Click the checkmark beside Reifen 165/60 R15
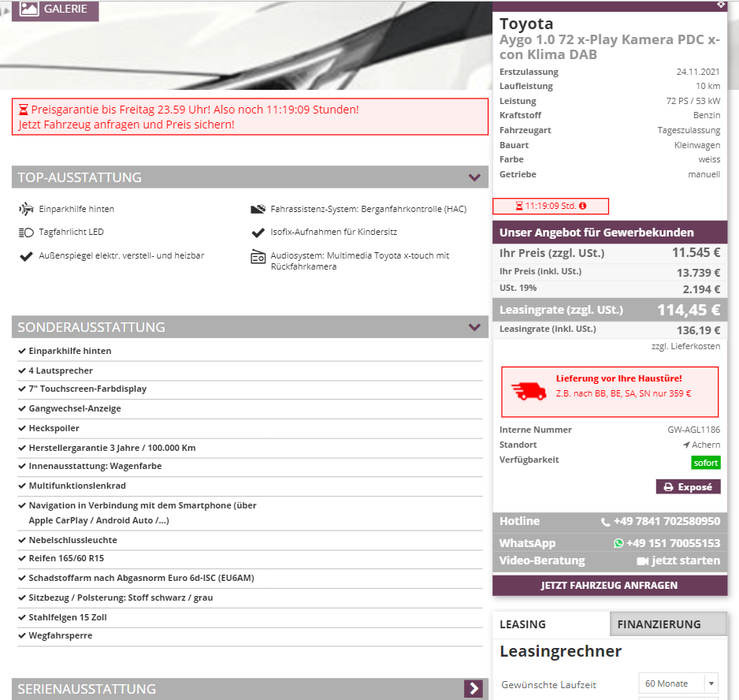Screen dimensions: 739x700 click(22, 558)
